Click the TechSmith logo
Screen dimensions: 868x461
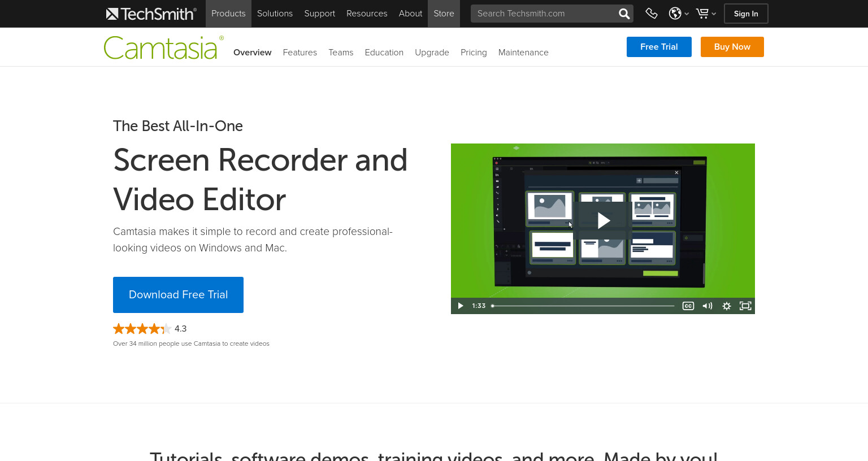coord(151,14)
